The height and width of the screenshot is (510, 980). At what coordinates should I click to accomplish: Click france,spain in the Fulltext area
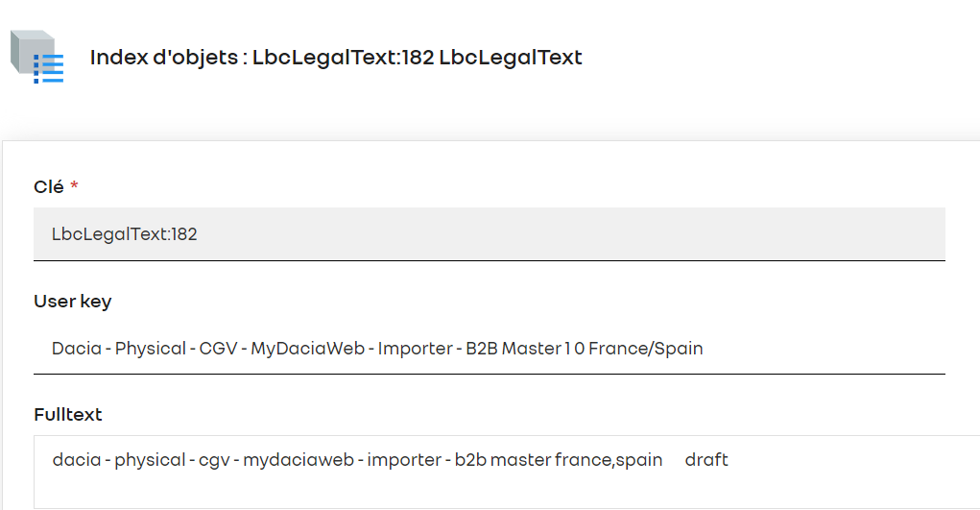[609, 461]
